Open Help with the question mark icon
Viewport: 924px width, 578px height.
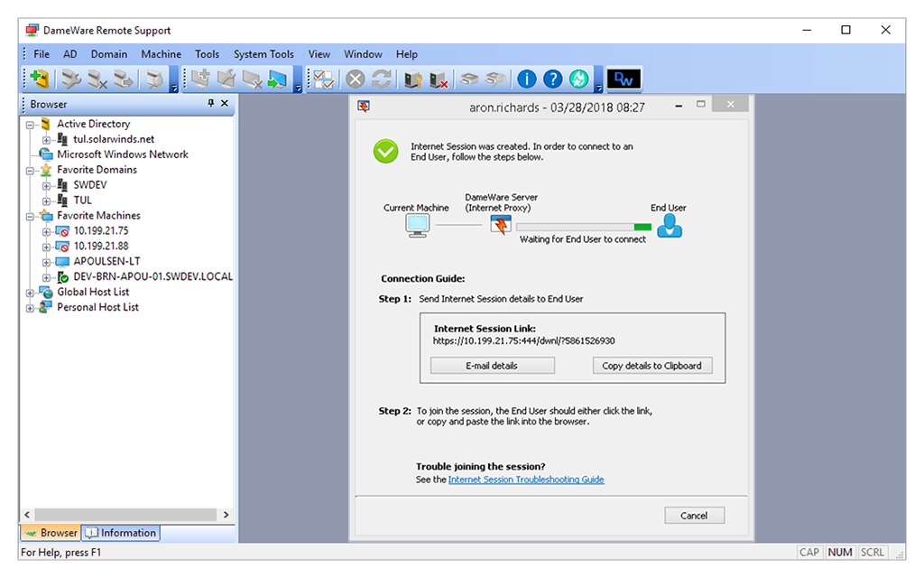coord(552,79)
